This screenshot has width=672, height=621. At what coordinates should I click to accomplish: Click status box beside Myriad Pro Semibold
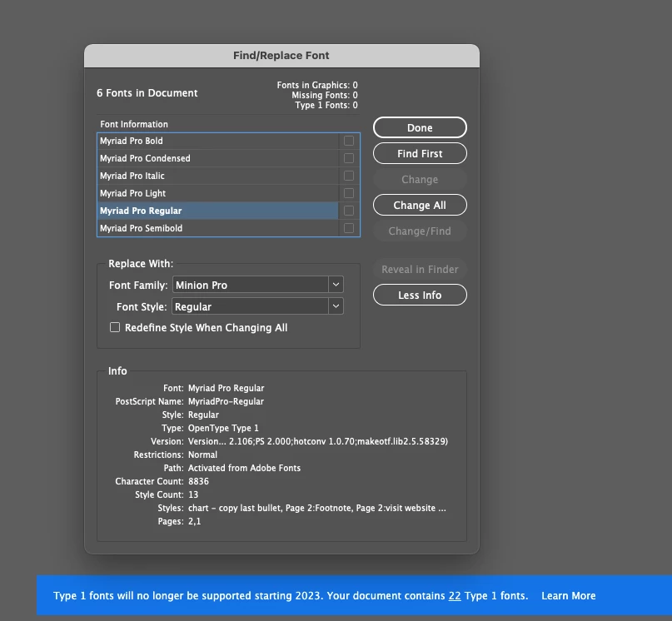[349, 228]
